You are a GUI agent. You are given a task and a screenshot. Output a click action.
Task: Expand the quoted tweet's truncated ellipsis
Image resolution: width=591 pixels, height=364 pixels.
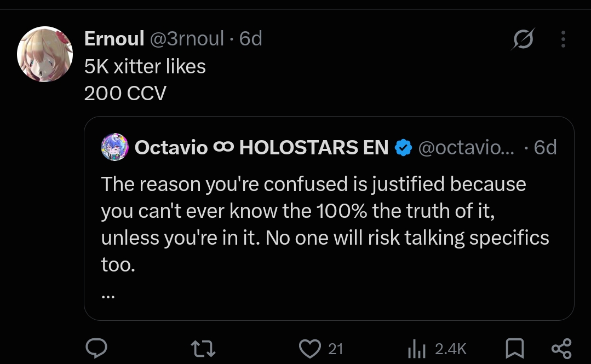pos(108,297)
